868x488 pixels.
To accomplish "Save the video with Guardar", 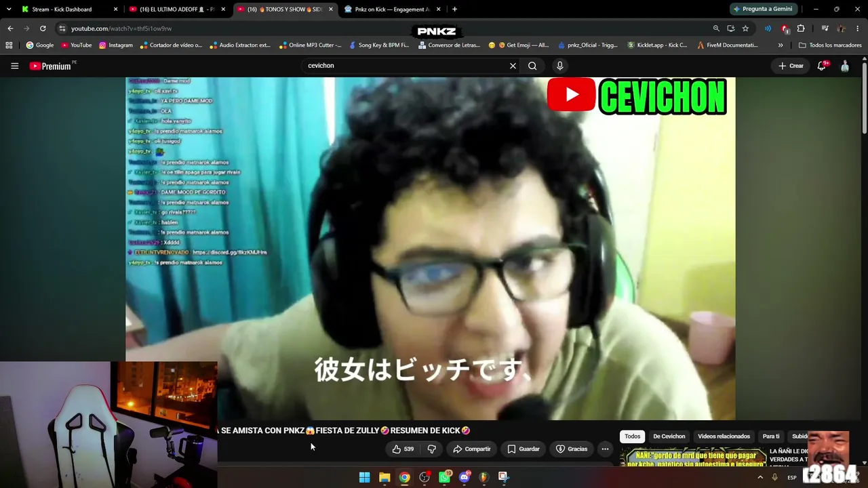I will (523, 449).
